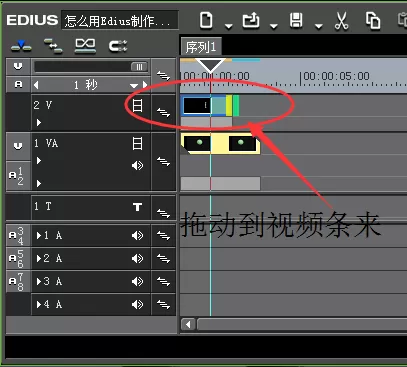Mute audio on 2 A track
Viewport: 407px width, 367px height.
[137, 258]
